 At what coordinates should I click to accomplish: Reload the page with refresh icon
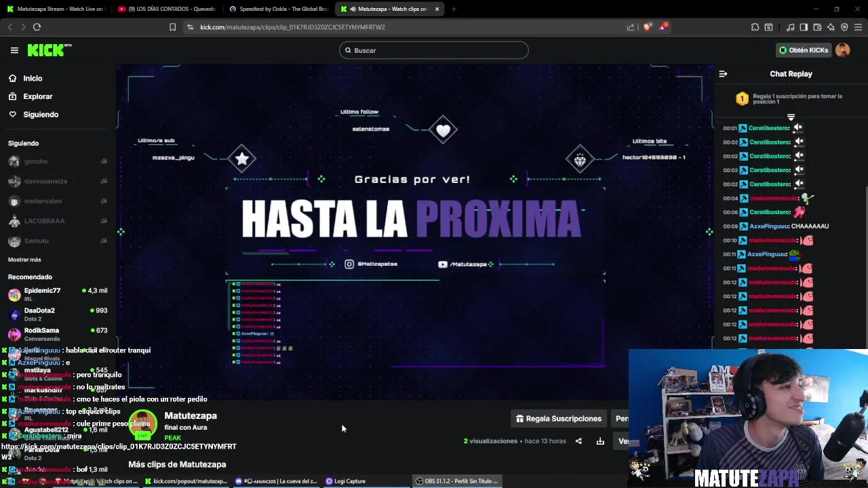pos(37,27)
